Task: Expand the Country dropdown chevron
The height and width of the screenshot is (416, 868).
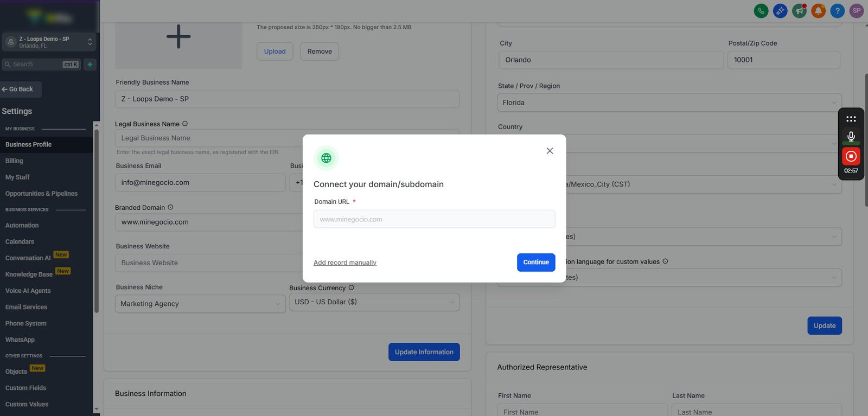Action: [x=834, y=143]
